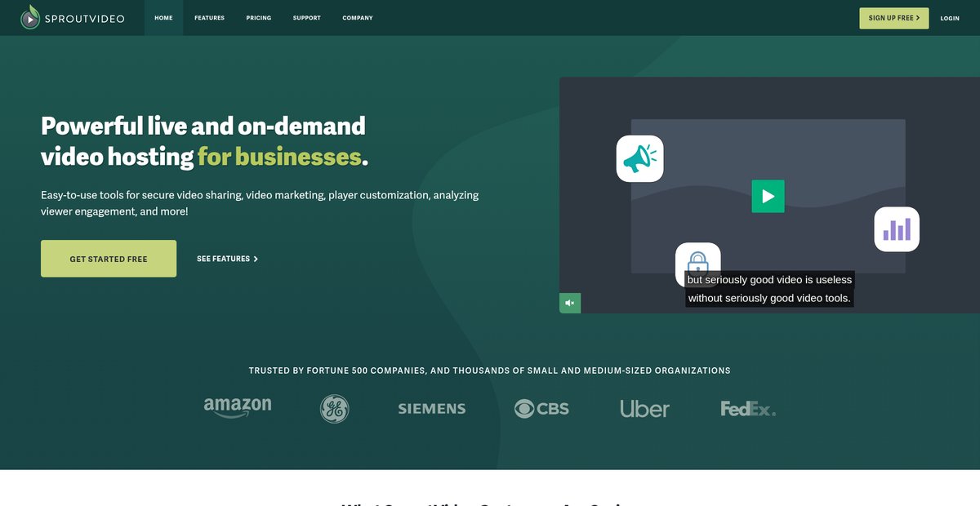
Task: Open the Company menu item
Action: 358,18
